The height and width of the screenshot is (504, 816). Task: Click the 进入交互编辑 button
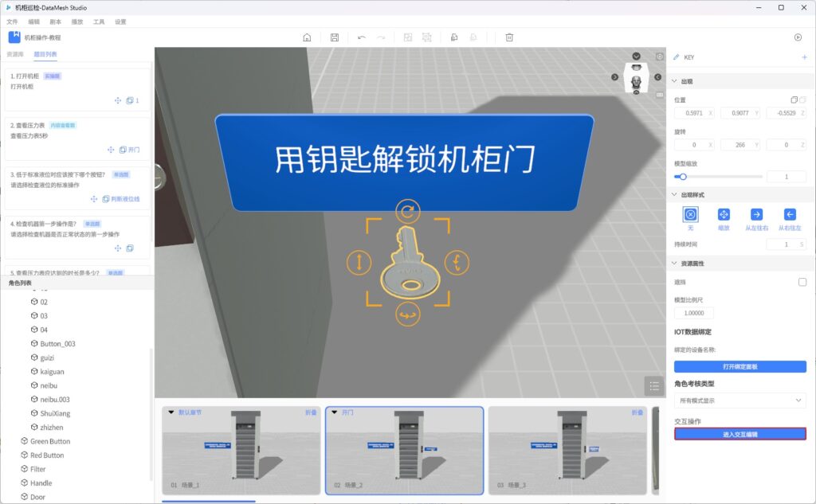[x=739, y=434]
